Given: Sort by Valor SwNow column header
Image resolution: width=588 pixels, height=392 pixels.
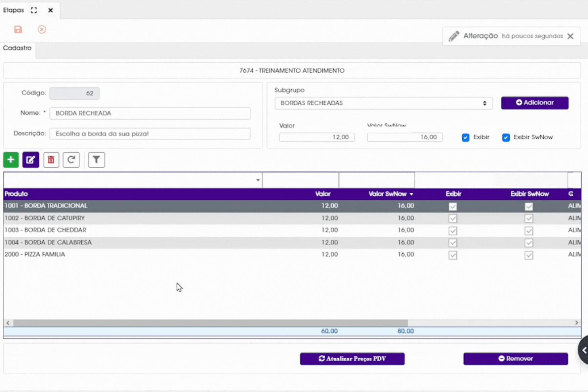Looking at the screenshot, I should (387, 194).
